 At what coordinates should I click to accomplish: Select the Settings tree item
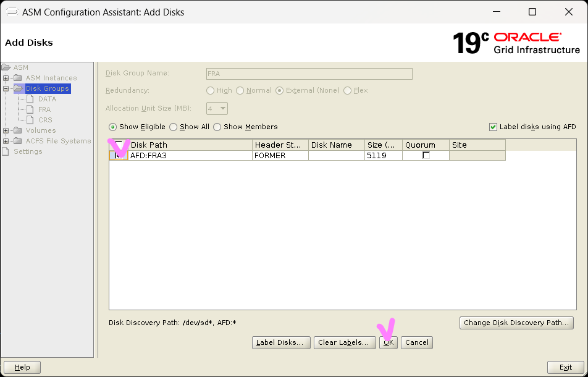click(x=28, y=151)
